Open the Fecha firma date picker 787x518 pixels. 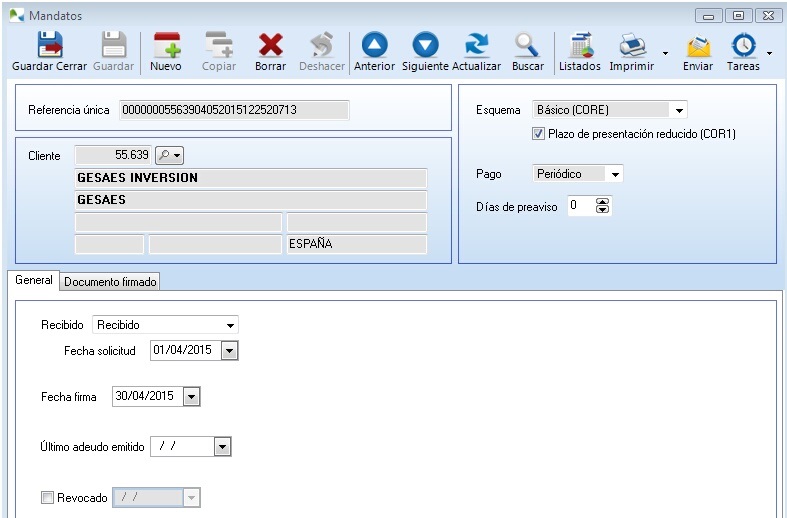(192, 397)
